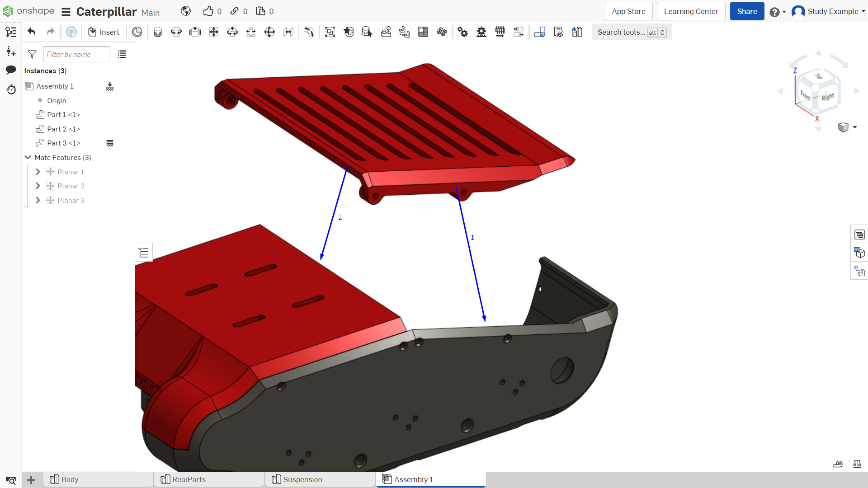Open the App Store
The width and height of the screenshot is (868, 488).
(x=628, y=11)
